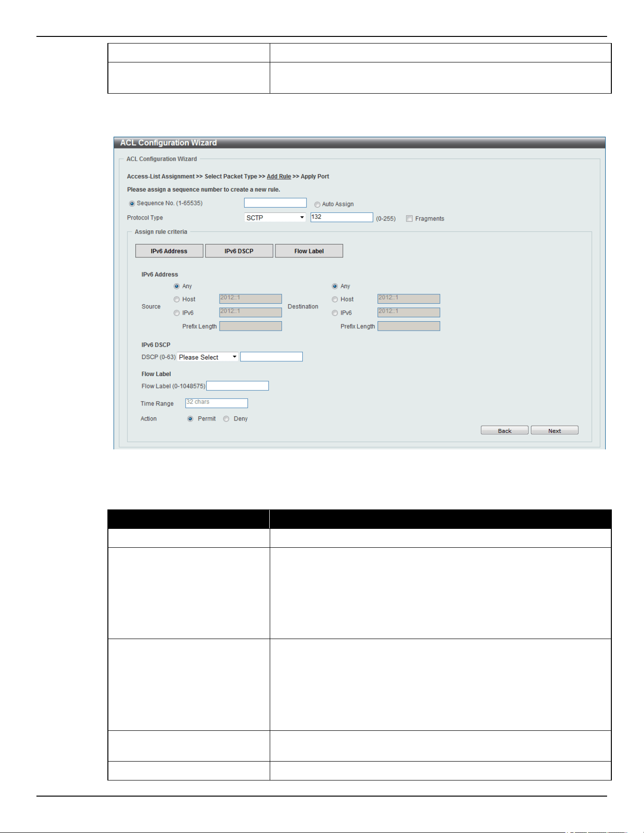Select Source IPv6 radio button
The image size is (644, 833).
coord(176,313)
